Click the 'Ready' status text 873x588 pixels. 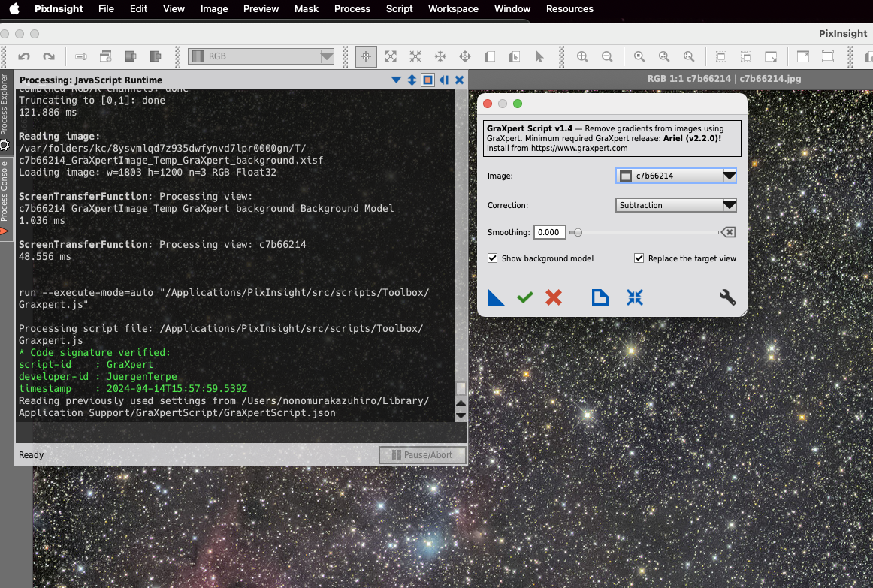32,455
